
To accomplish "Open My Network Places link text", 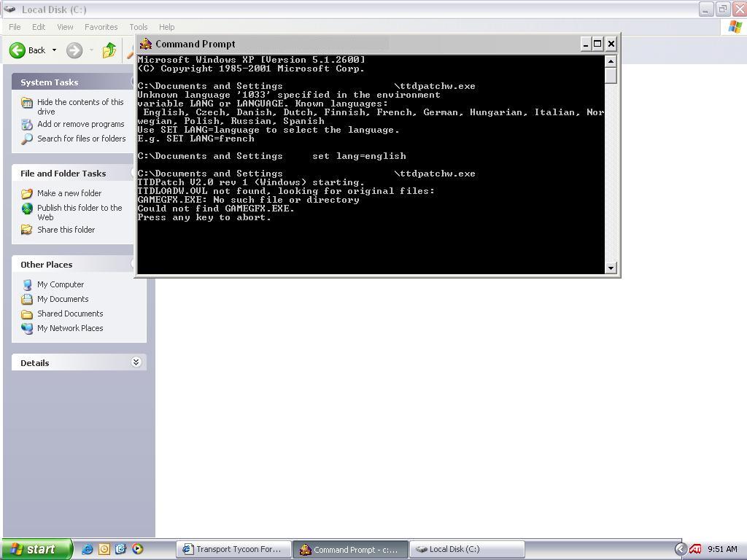I will pos(70,328).
